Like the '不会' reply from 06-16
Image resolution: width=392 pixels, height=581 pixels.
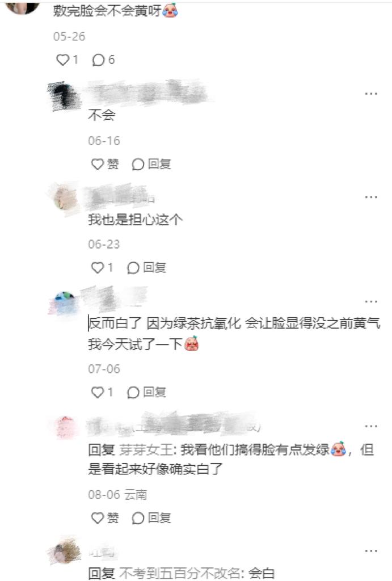pyautogui.click(x=105, y=164)
